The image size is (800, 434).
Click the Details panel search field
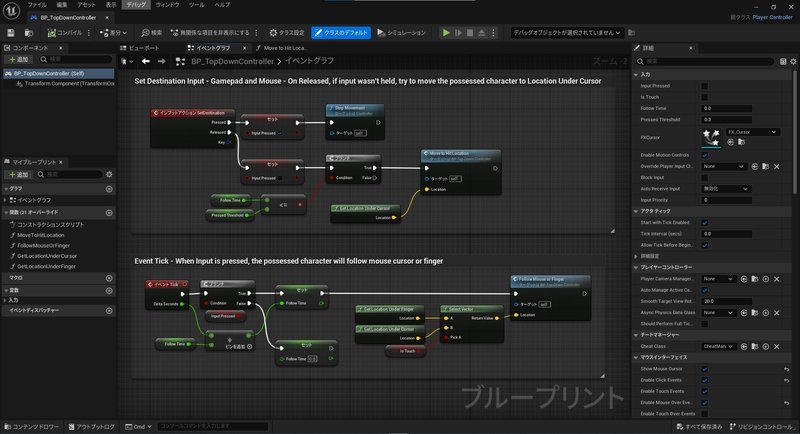tap(705, 61)
